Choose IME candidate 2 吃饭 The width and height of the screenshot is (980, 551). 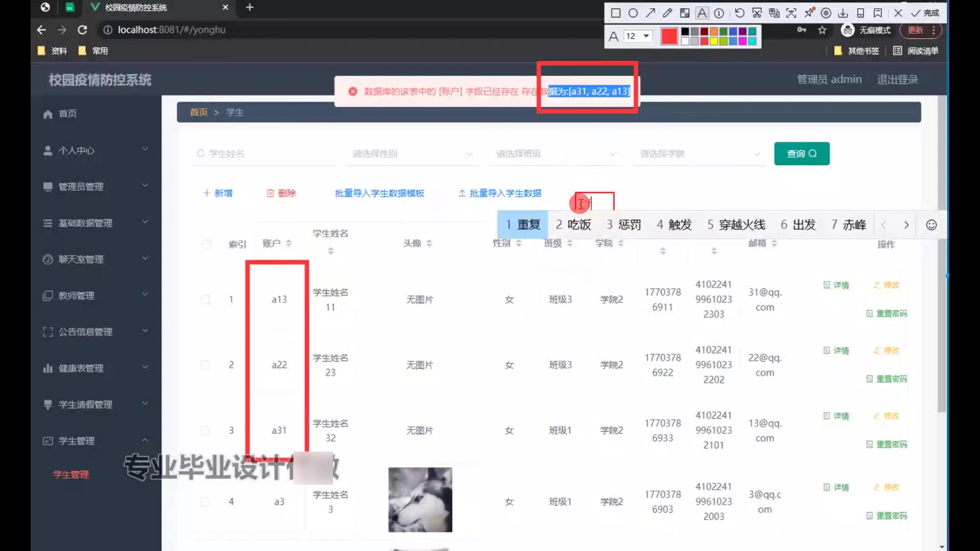(x=573, y=225)
